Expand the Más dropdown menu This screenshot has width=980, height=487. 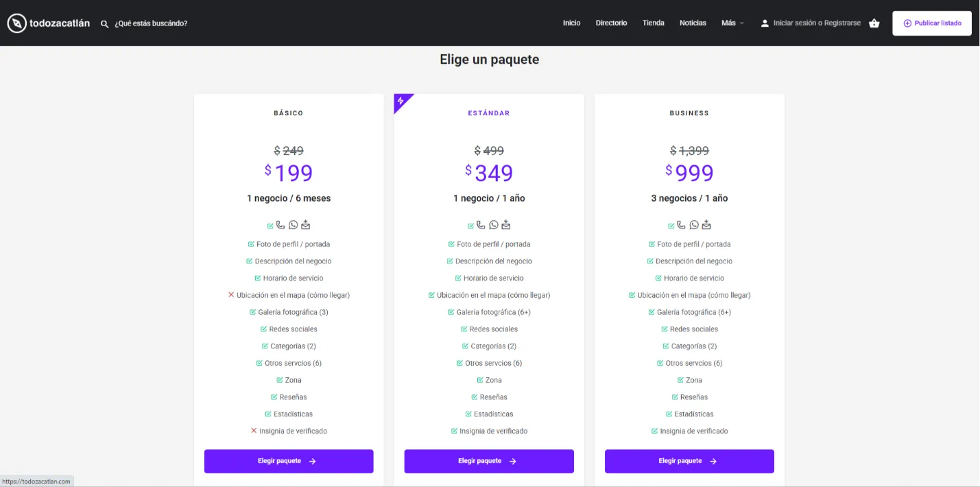point(732,23)
